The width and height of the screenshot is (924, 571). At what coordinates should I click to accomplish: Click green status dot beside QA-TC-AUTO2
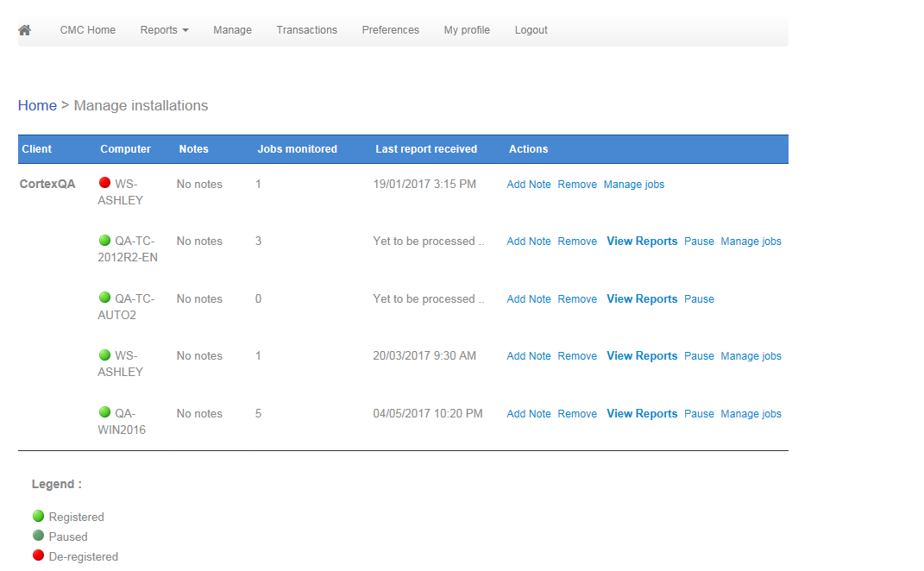pos(105,298)
